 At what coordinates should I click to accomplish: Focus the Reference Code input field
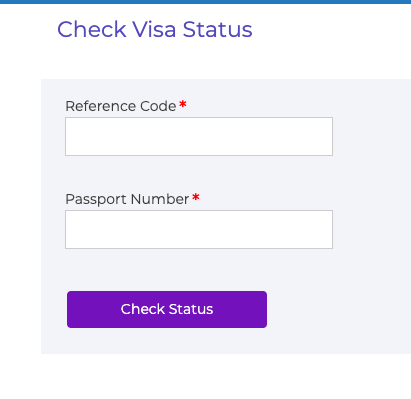199,136
